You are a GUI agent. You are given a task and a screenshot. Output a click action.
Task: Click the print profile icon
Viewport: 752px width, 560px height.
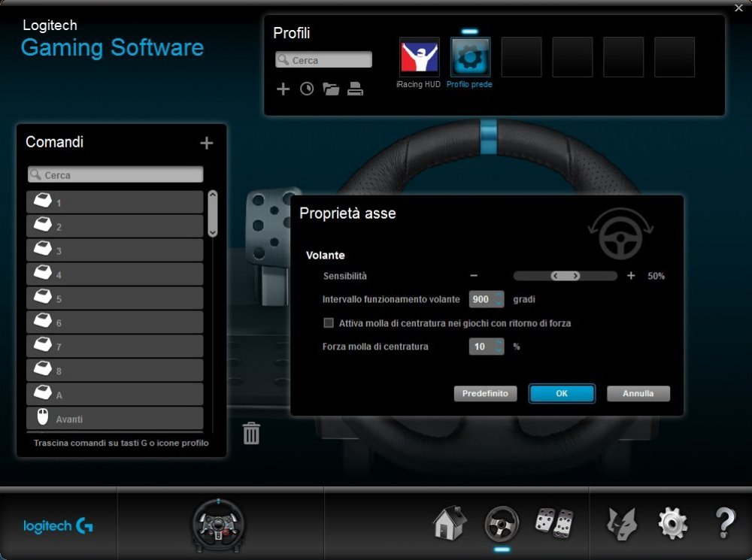355,89
